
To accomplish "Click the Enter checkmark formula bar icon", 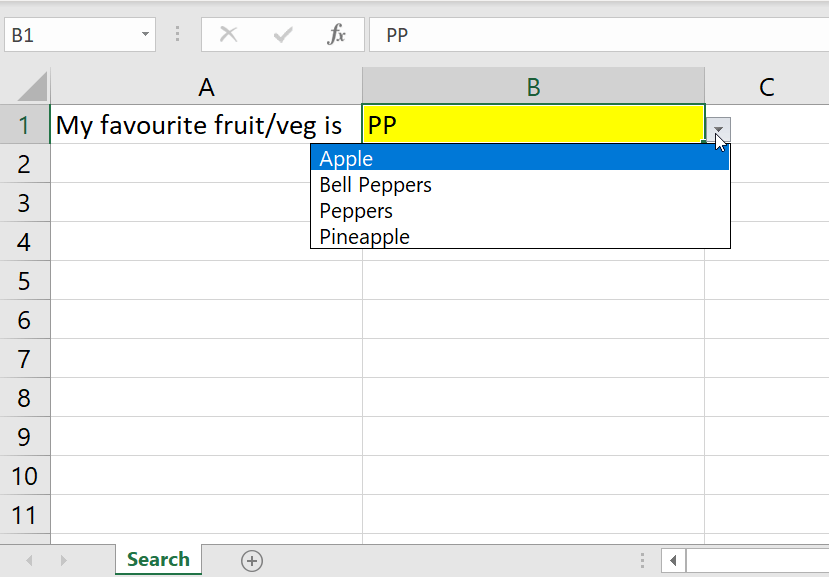I will click(283, 35).
